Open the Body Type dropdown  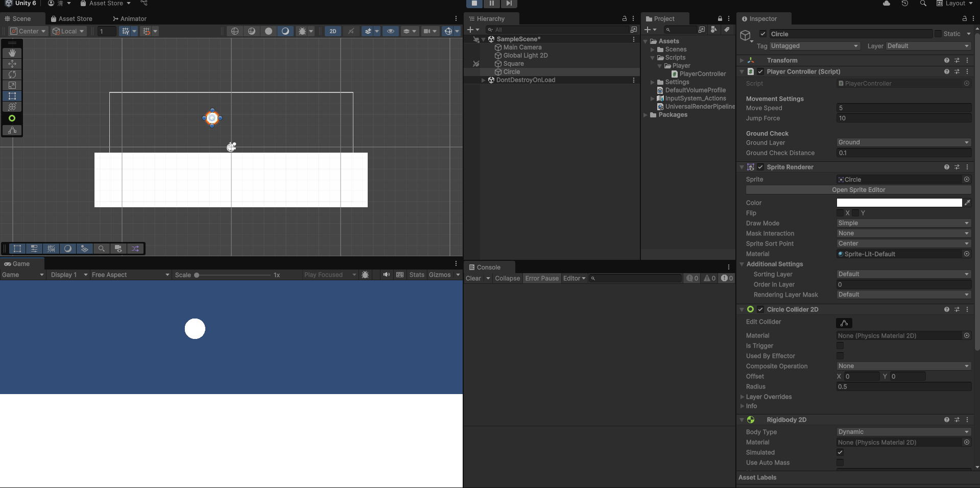(903, 432)
